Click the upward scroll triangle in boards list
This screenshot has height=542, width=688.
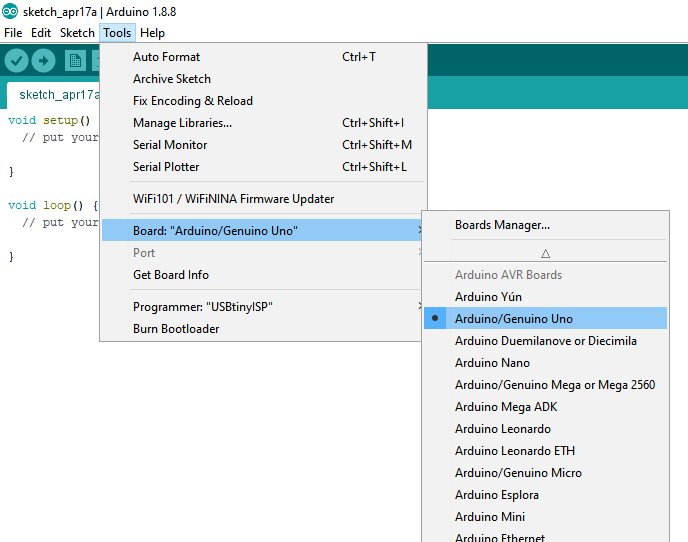(545, 253)
